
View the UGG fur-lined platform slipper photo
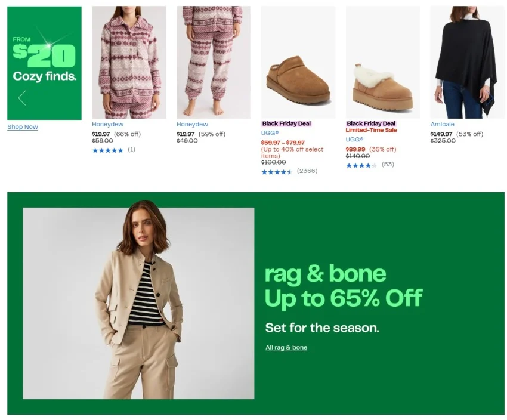[382, 62]
